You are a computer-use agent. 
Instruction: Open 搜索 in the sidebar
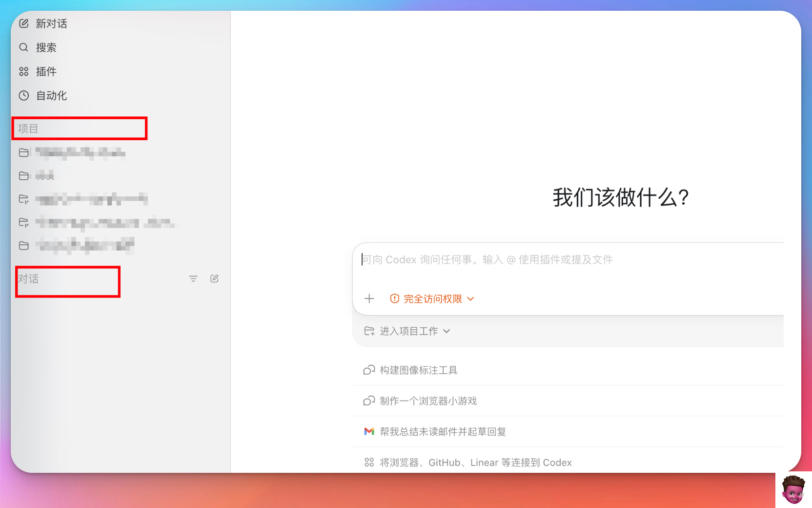tap(46, 47)
